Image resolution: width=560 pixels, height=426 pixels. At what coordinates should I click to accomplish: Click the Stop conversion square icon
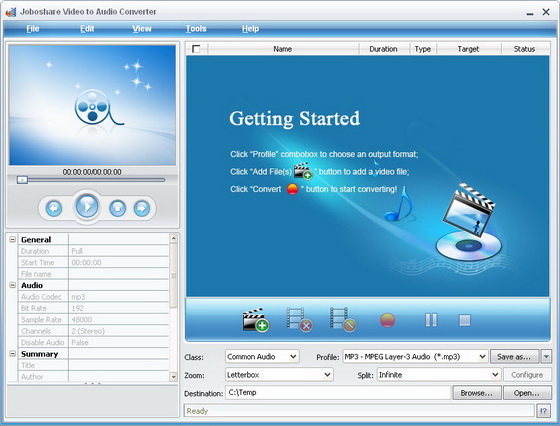[465, 320]
